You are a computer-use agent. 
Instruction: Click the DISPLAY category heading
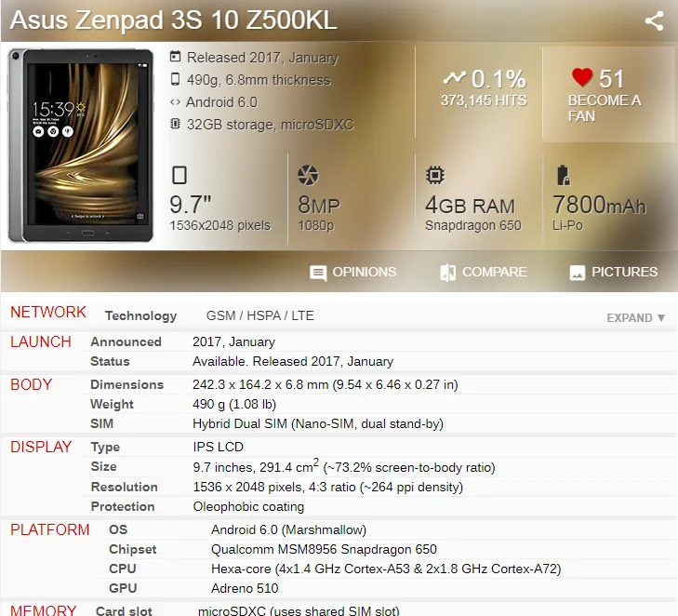[41, 447]
